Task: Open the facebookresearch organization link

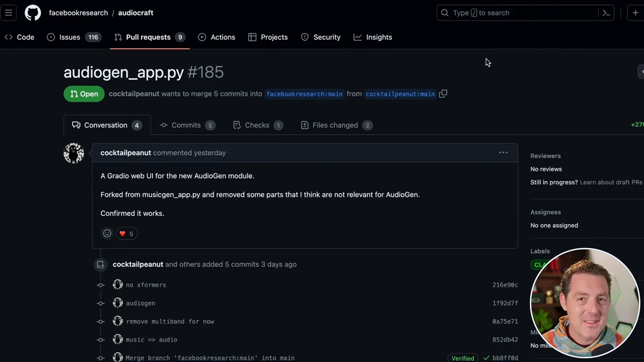Action: 78,13
